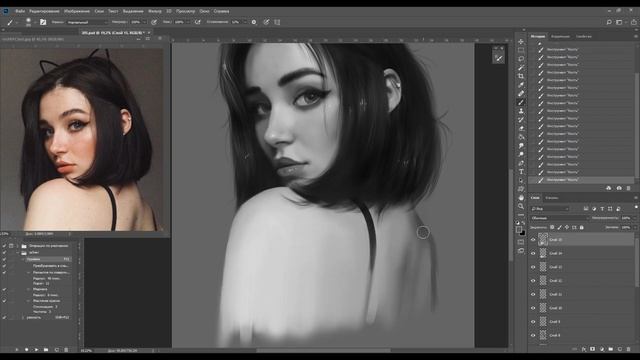Switch to the Свойства tab

[584, 36]
